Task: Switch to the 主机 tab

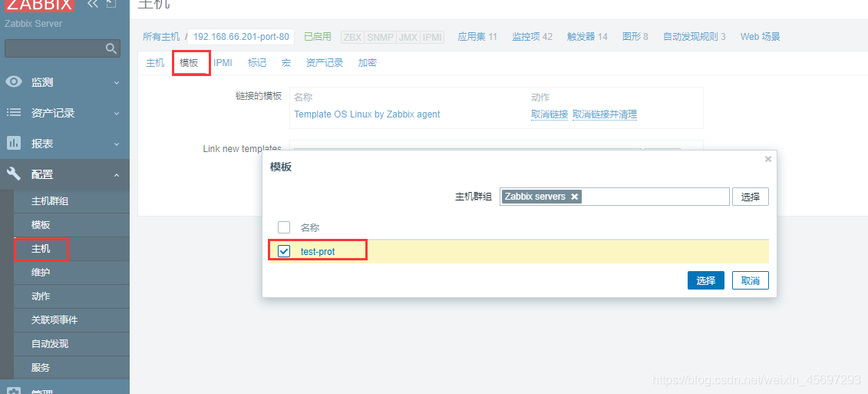Action: click(155, 63)
